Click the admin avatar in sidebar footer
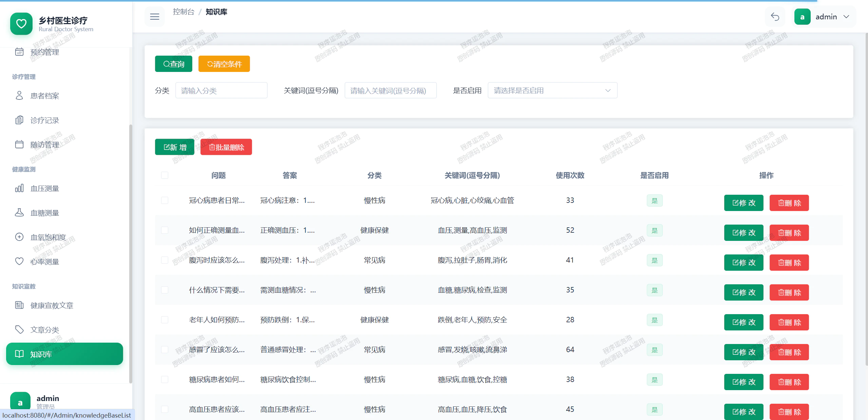868x420 pixels. 20,402
